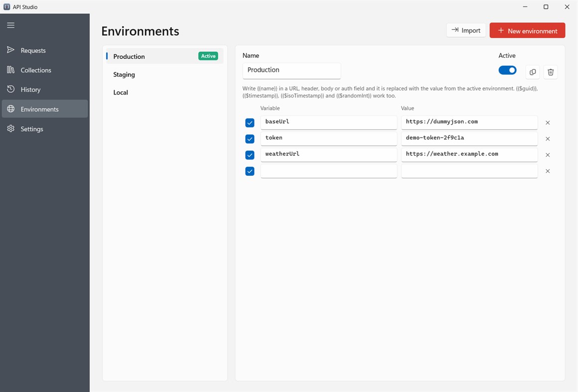
Task: Go to Collections in the sidebar
Action: point(45,70)
